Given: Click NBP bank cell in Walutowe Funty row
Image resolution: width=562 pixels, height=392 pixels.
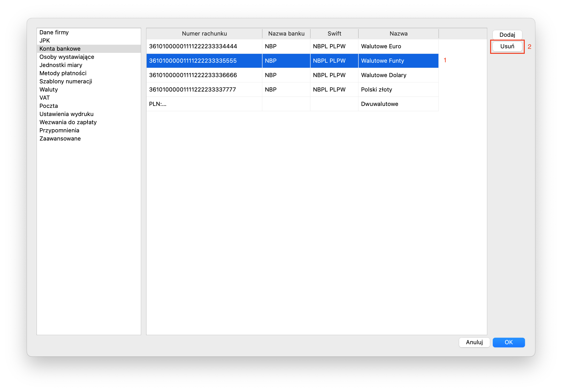Looking at the screenshot, I should coord(286,61).
